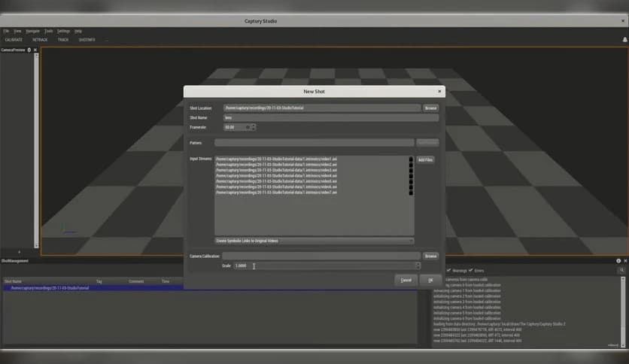Close the CameraPreview panel

click(35, 50)
